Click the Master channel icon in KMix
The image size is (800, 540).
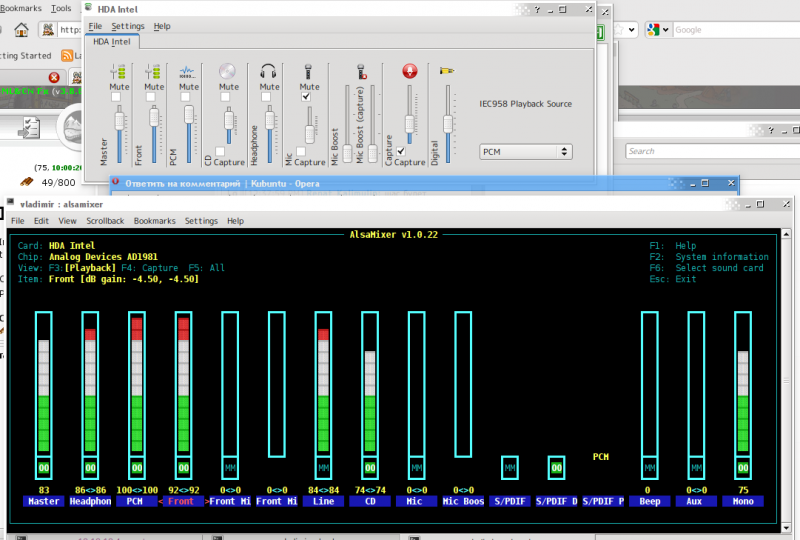(118, 71)
